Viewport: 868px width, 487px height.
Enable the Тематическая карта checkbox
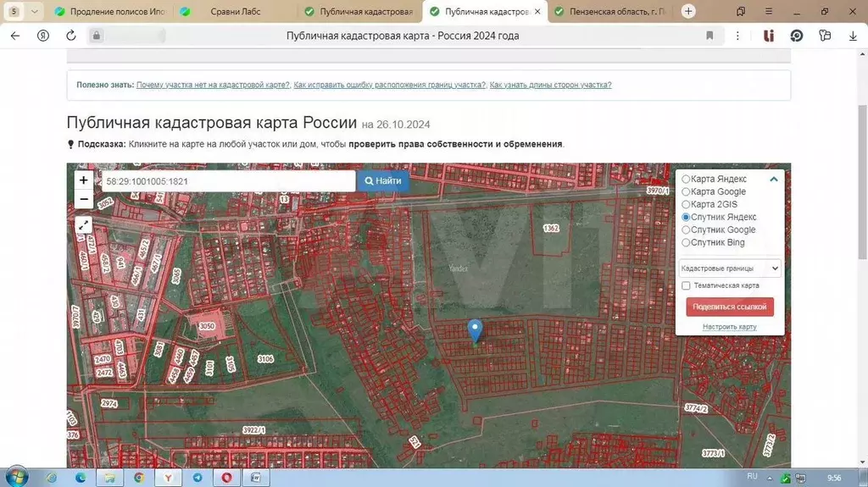coord(686,285)
